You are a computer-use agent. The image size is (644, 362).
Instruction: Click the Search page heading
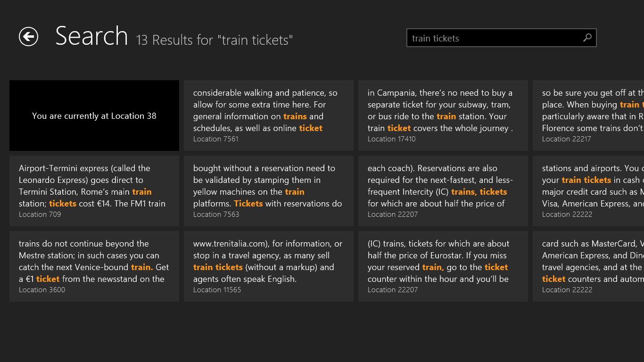[92, 36]
